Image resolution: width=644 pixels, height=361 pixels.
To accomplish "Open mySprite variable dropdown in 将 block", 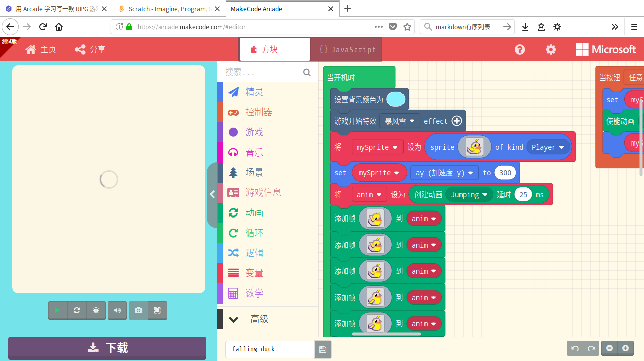I will point(377,147).
